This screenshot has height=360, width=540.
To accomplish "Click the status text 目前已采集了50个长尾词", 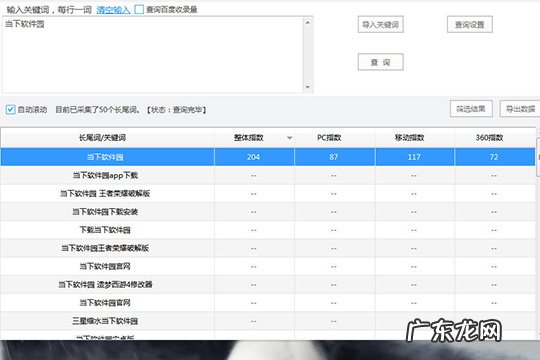I will click(97, 110).
